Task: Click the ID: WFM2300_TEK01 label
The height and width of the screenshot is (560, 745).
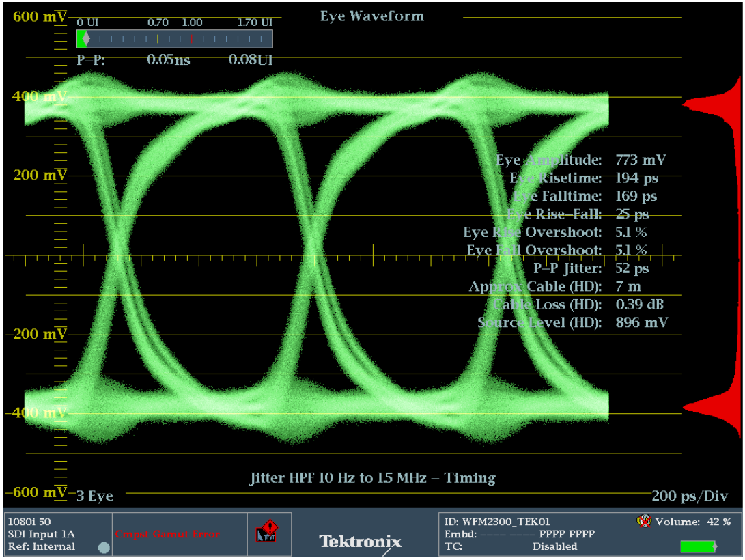Action: pos(497,522)
